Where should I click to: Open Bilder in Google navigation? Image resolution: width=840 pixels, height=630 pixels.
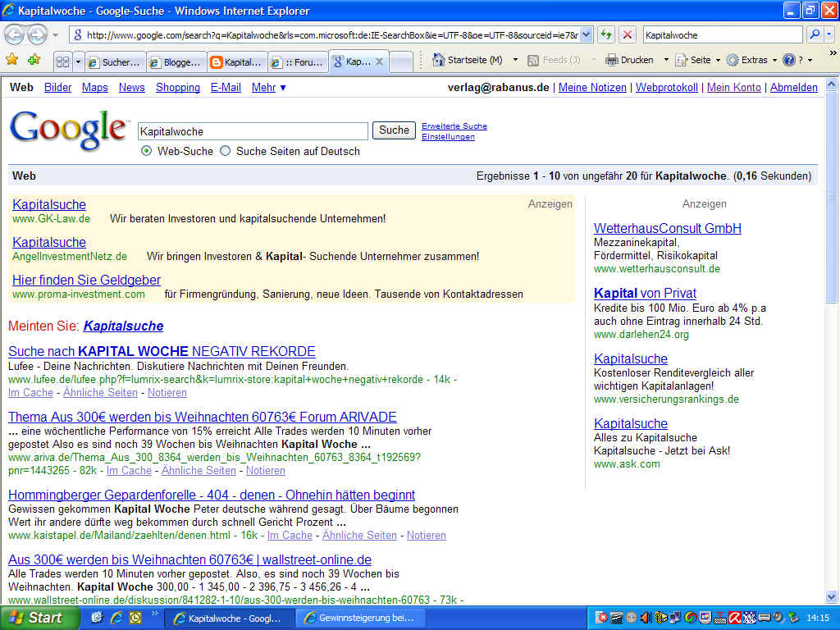(58, 87)
